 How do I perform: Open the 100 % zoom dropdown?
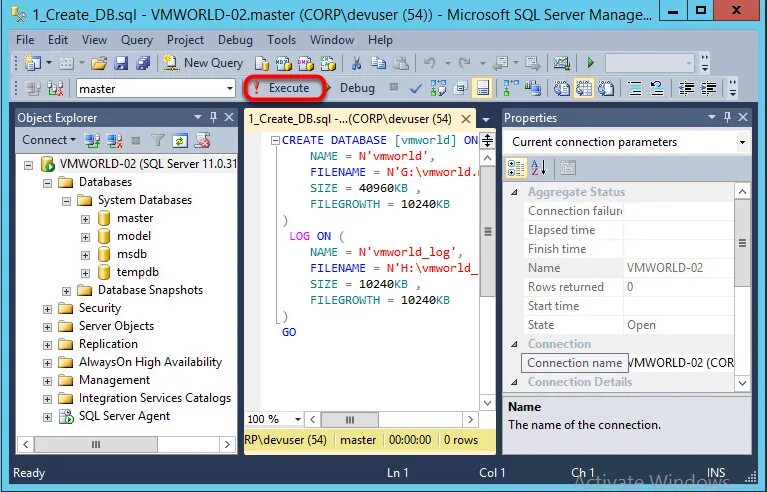[297, 420]
